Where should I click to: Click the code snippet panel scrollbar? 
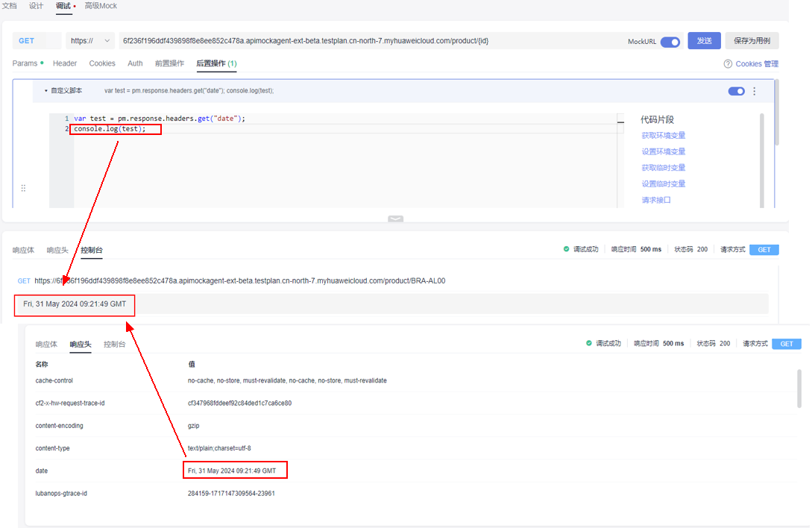pyautogui.click(x=761, y=157)
